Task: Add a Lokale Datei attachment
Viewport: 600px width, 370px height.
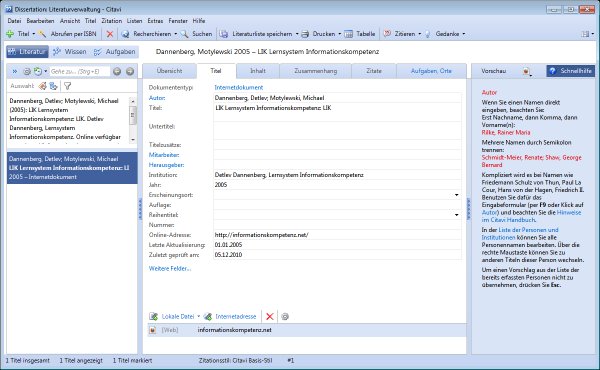Action: (172, 316)
